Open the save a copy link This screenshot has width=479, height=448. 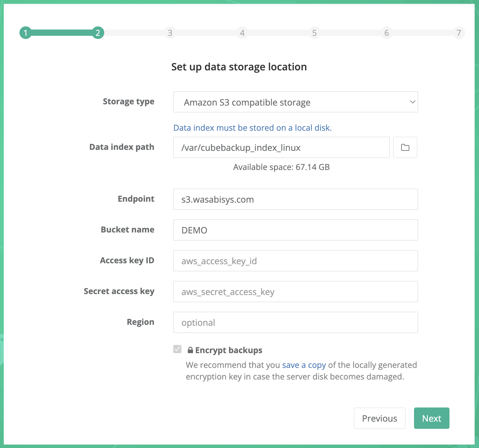click(x=304, y=365)
